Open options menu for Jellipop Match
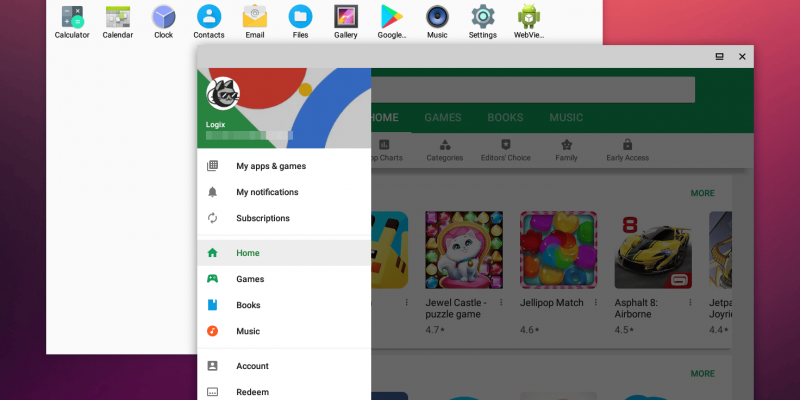800x400 pixels. point(595,302)
